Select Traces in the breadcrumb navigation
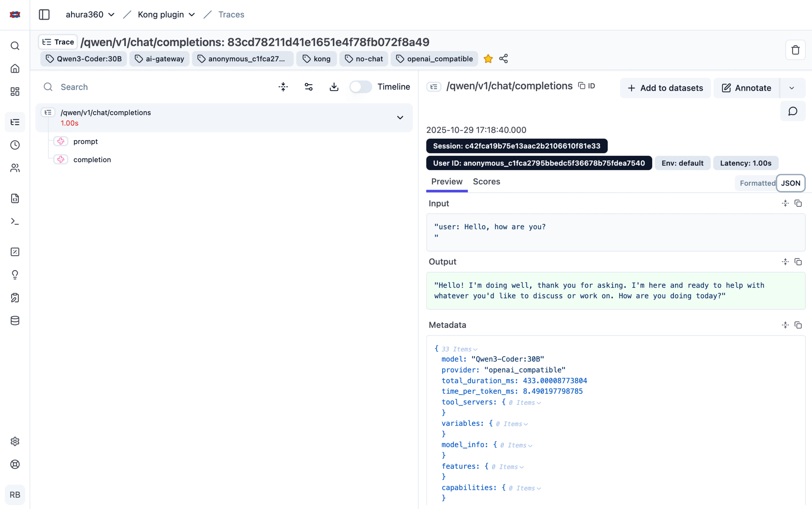 click(x=231, y=14)
